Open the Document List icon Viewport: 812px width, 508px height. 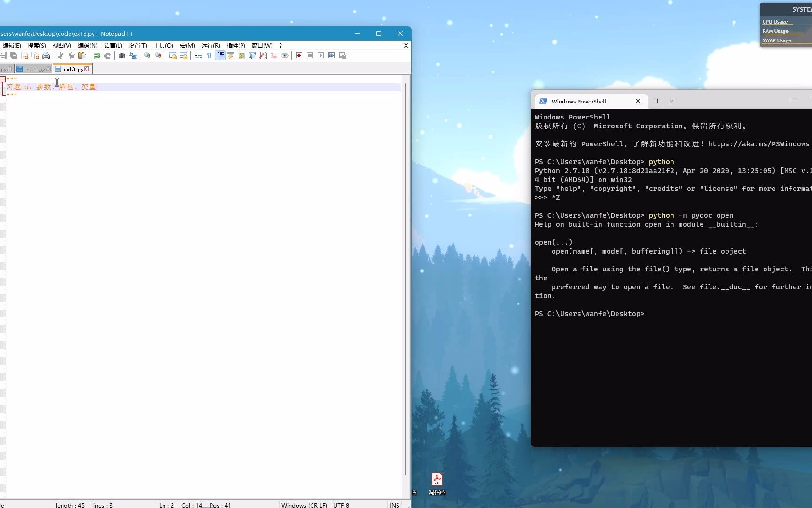point(252,56)
